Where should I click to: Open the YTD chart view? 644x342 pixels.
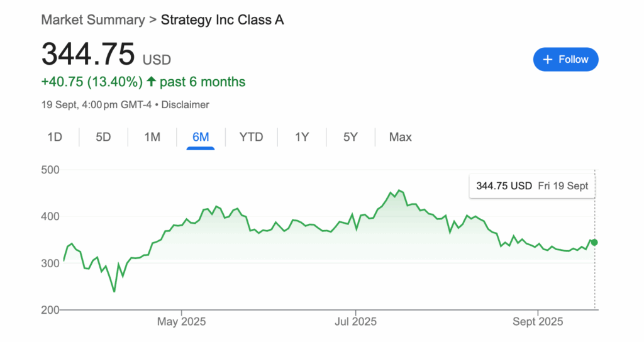click(x=251, y=137)
